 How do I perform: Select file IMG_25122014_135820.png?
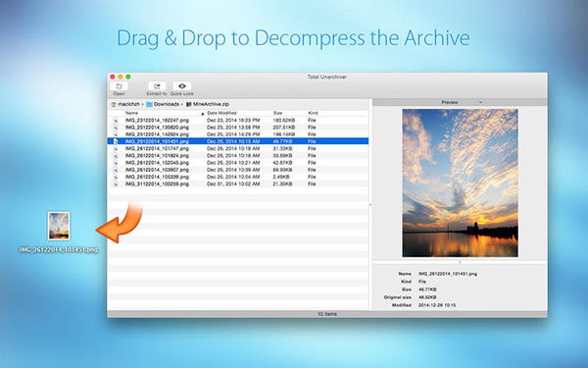pos(157,128)
